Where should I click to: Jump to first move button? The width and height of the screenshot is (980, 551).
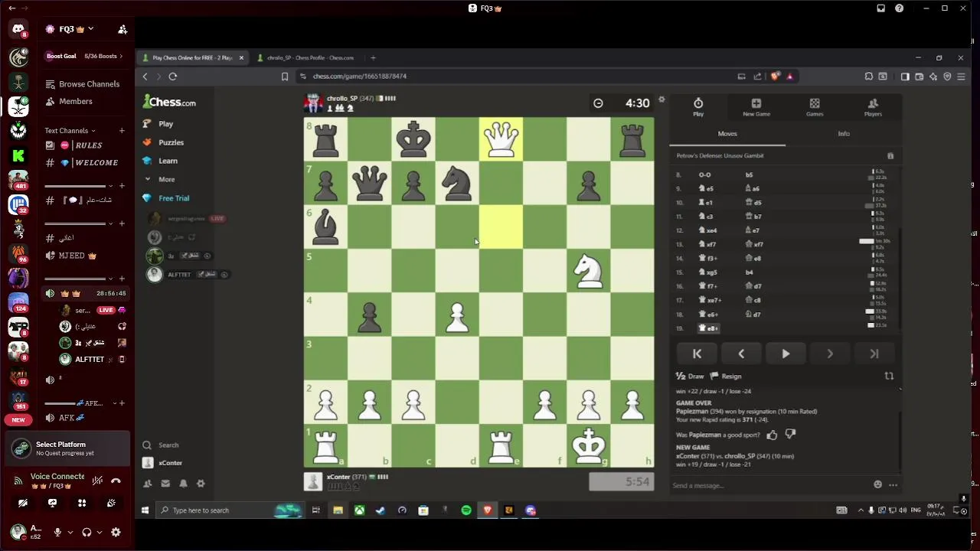(697, 354)
